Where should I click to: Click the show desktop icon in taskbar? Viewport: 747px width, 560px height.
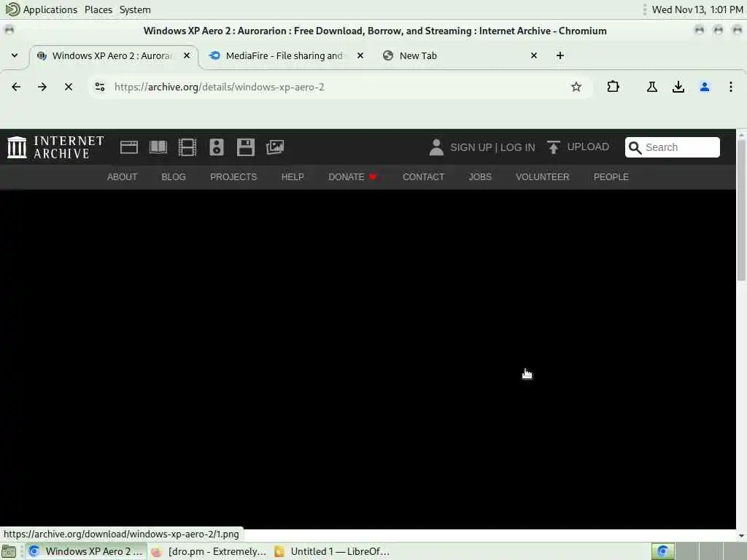pyautogui.click(x=9, y=552)
